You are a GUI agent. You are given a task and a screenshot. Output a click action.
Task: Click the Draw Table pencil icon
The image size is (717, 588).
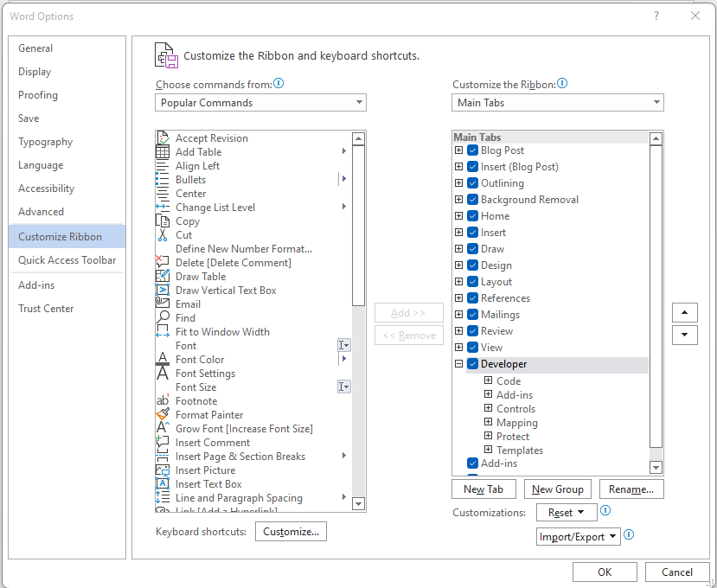pyautogui.click(x=163, y=276)
